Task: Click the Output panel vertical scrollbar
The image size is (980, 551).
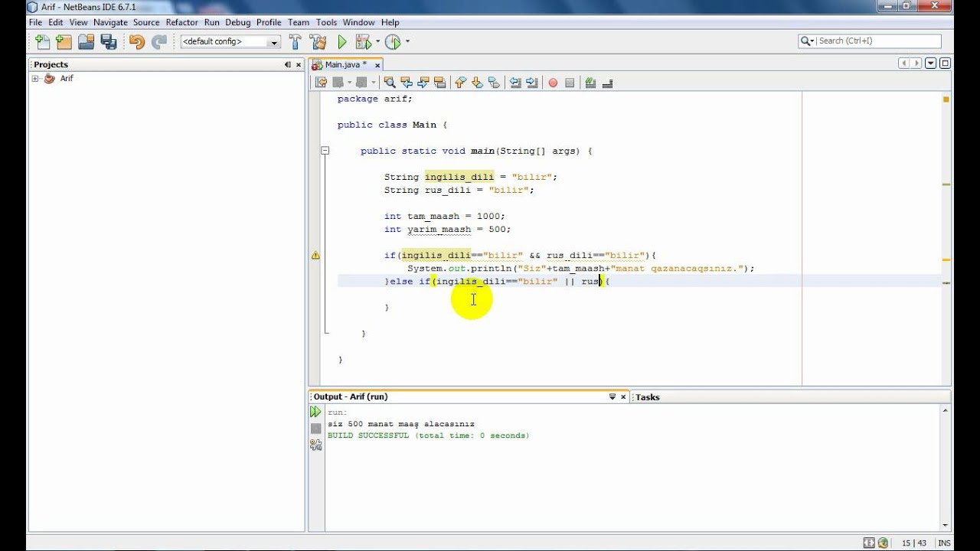Action: tap(946, 468)
